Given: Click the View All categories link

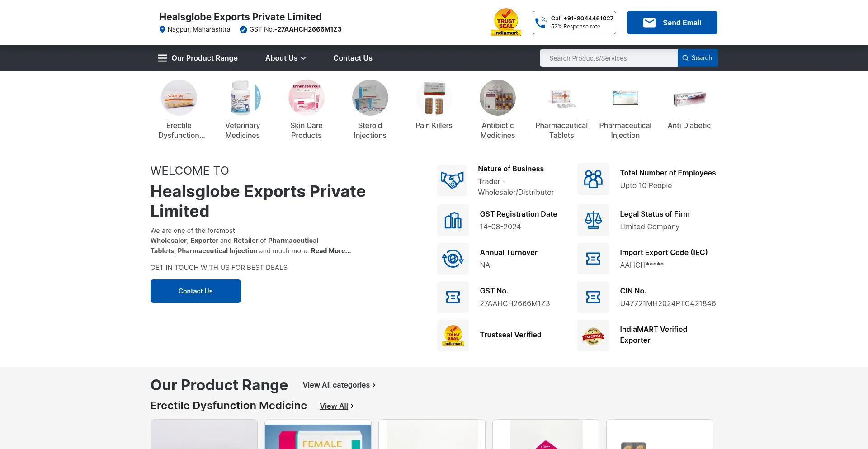Looking at the screenshot, I should [x=336, y=385].
